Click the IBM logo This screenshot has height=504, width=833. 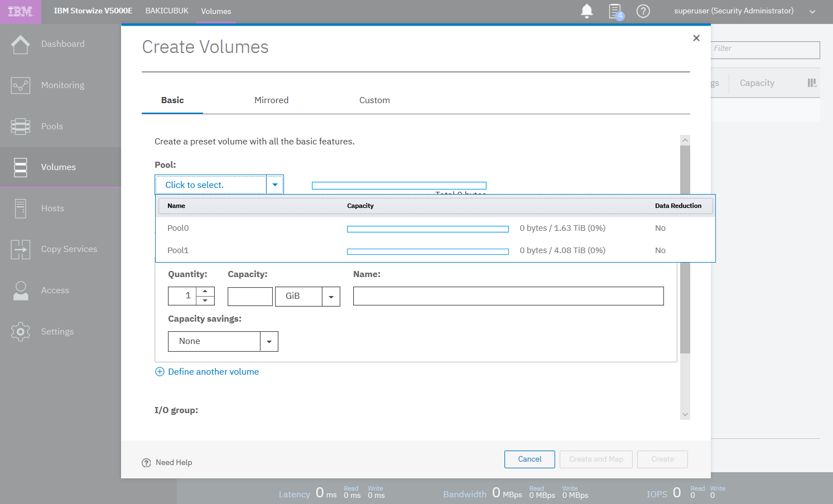coord(20,11)
